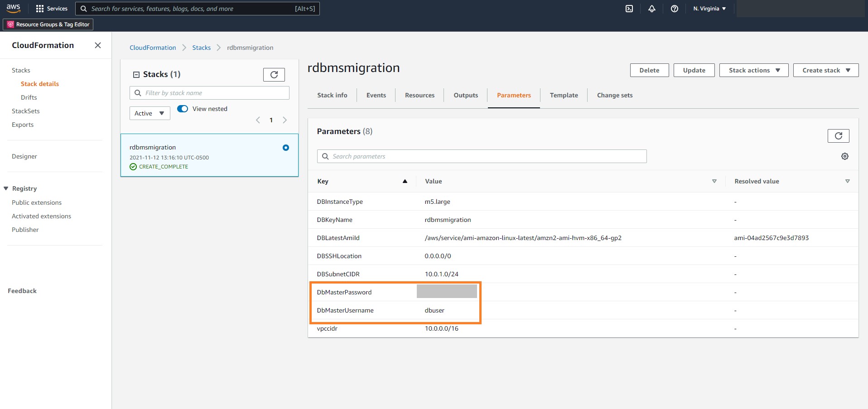This screenshot has height=409, width=868.
Task: Click the Delete stack button
Action: (x=650, y=70)
